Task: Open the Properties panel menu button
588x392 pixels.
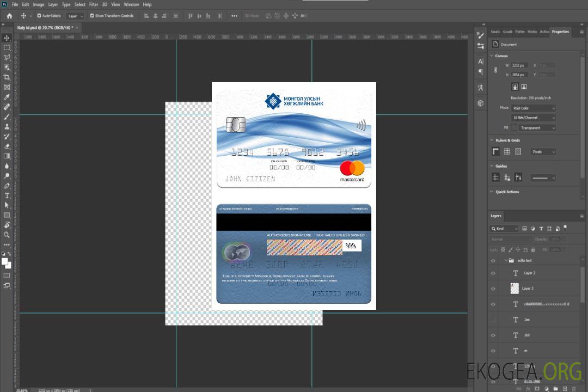Action: pos(581,32)
